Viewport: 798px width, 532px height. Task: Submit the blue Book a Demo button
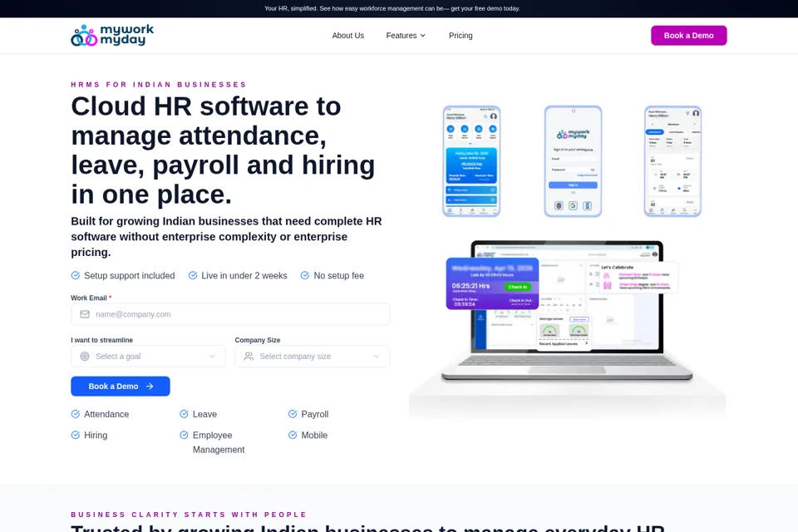coord(120,387)
